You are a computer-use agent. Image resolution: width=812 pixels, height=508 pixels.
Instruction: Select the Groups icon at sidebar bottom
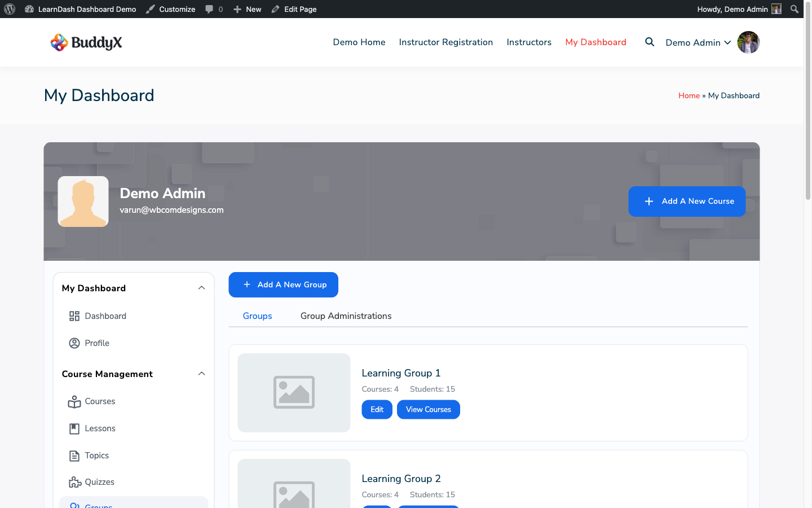pos(74,505)
